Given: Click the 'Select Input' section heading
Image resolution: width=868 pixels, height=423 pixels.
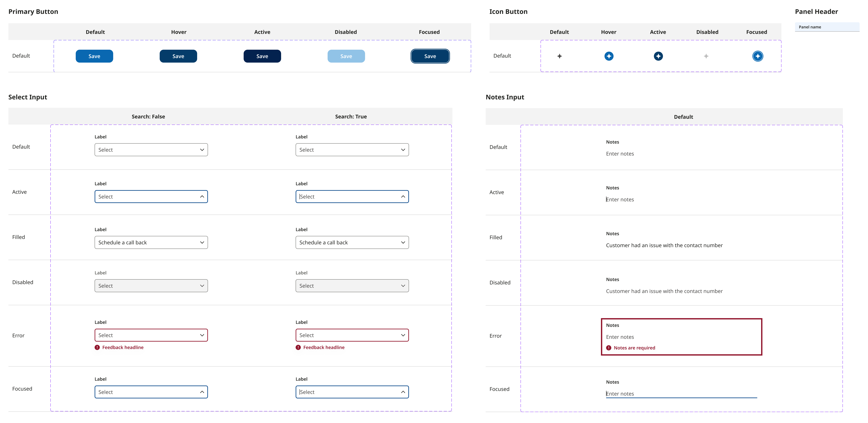Looking at the screenshot, I should pyautogui.click(x=28, y=97).
